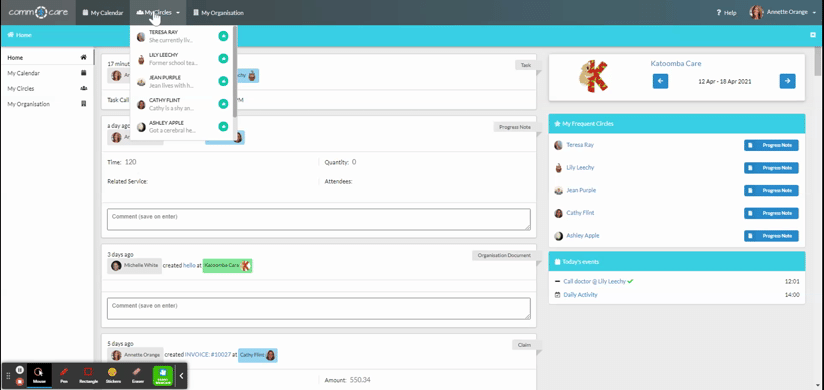This screenshot has width=824, height=390.
Task: Go to next week with right arrow
Action: click(x=787, y=81)
